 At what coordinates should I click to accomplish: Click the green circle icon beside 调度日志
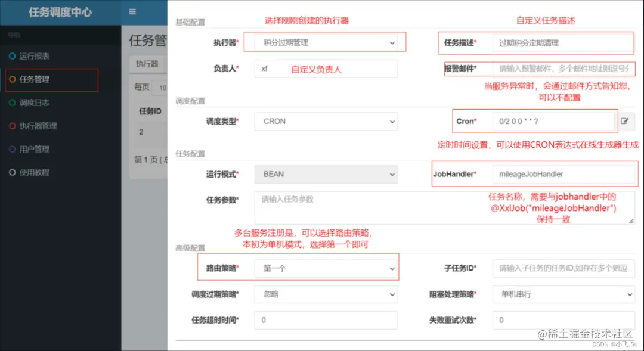pyautogui.click(x=13, y=102)
